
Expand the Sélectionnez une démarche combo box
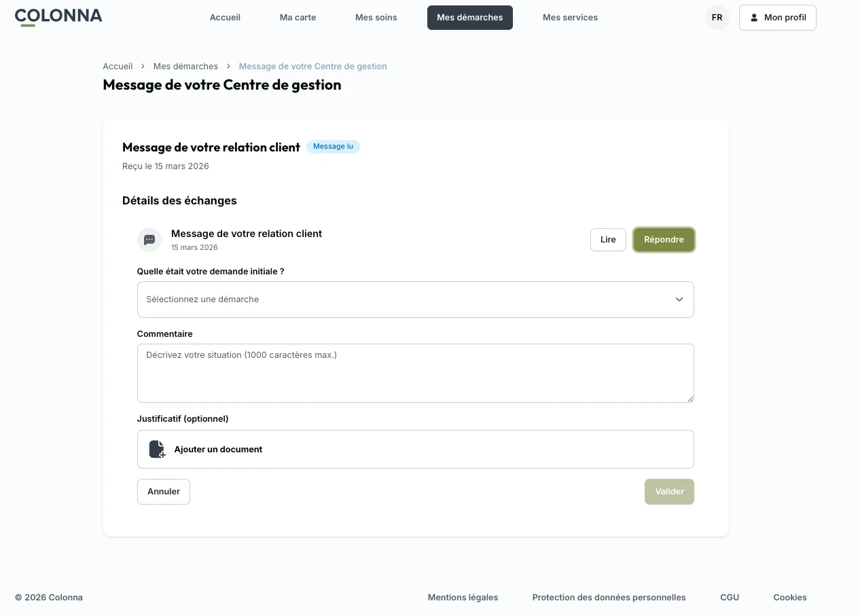[415, 300]
